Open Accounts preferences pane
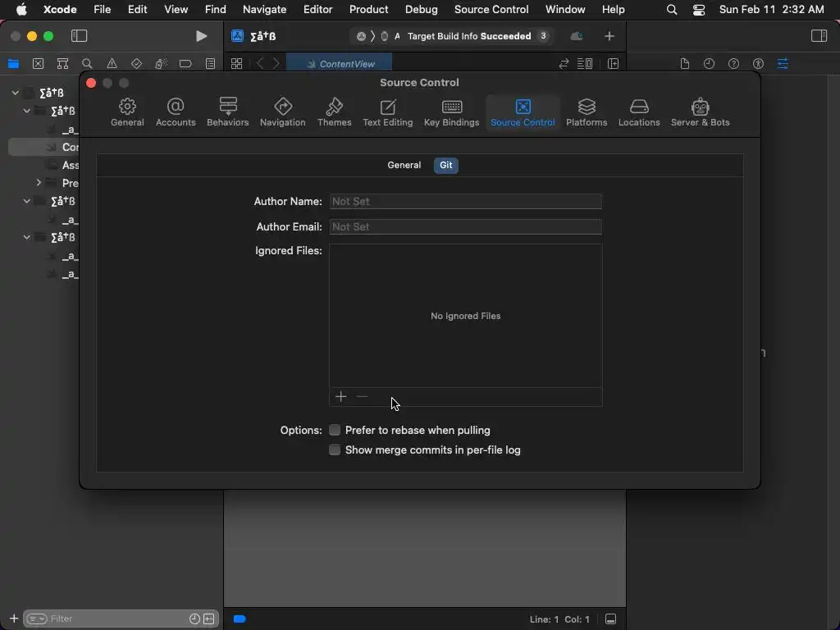840x630 pixels. click(x=176, y=112)
